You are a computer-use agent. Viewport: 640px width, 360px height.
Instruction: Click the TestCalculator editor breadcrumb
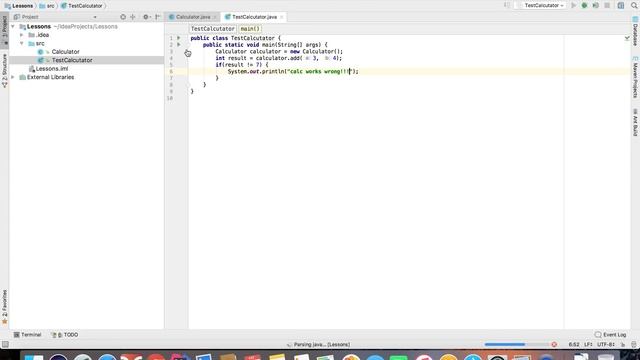pos(213,29)
